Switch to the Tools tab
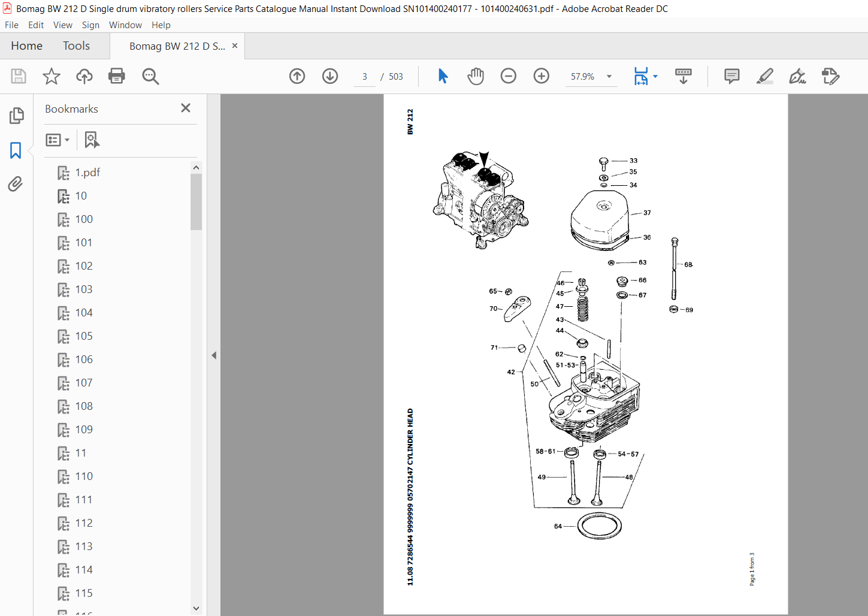 pos(76,46)
